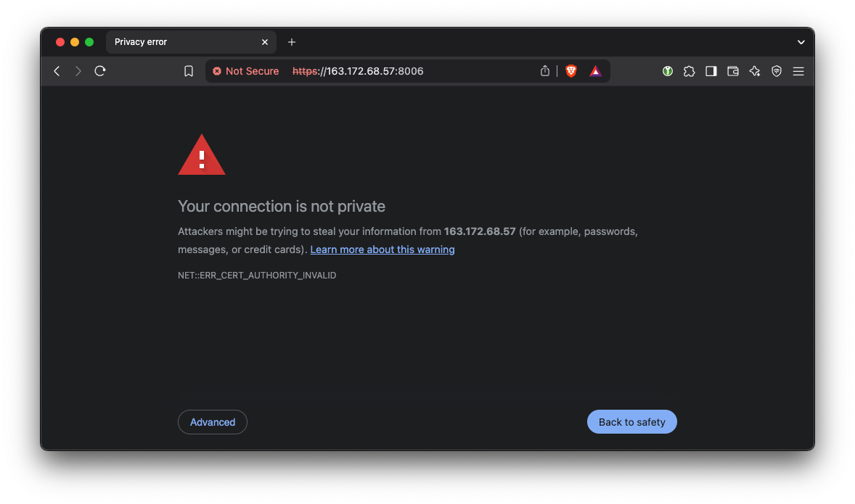
Task: Open the Brave Wallet icon
Action: click(733, 71)
